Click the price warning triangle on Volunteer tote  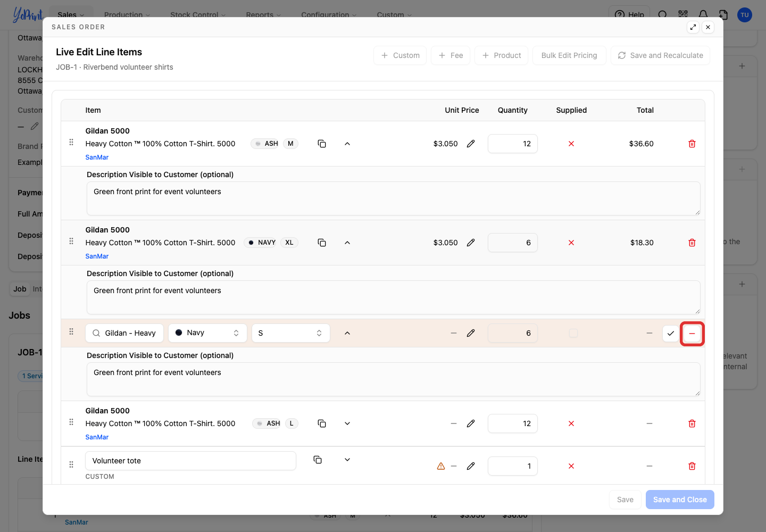pyautogui.click(x=441, y=466)
